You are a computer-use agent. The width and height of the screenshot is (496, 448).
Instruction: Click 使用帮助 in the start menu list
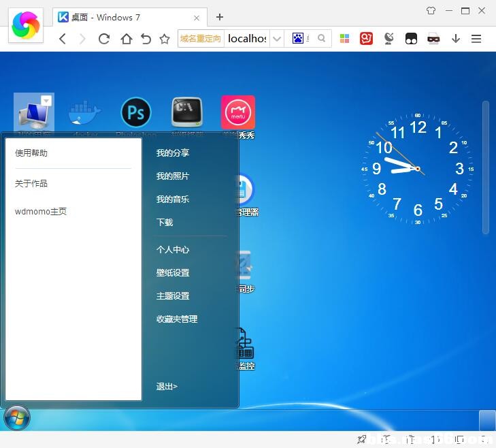tap(31, 153)
